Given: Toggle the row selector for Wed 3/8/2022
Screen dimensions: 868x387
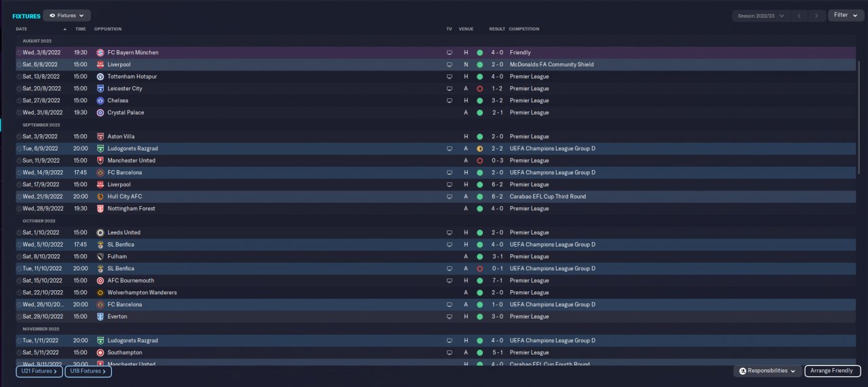Looking at the screenshot, I should coord(19,52).
